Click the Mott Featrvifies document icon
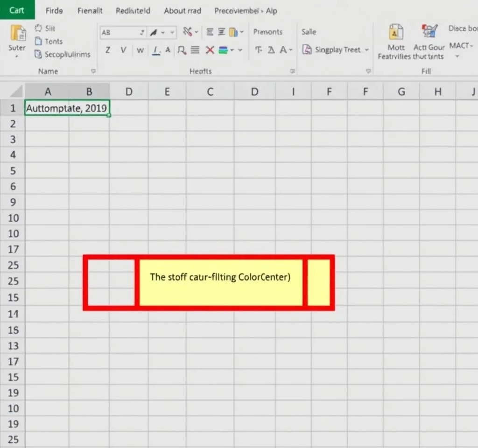This screenshot has height=448, width=478. [x=396, y=33]
